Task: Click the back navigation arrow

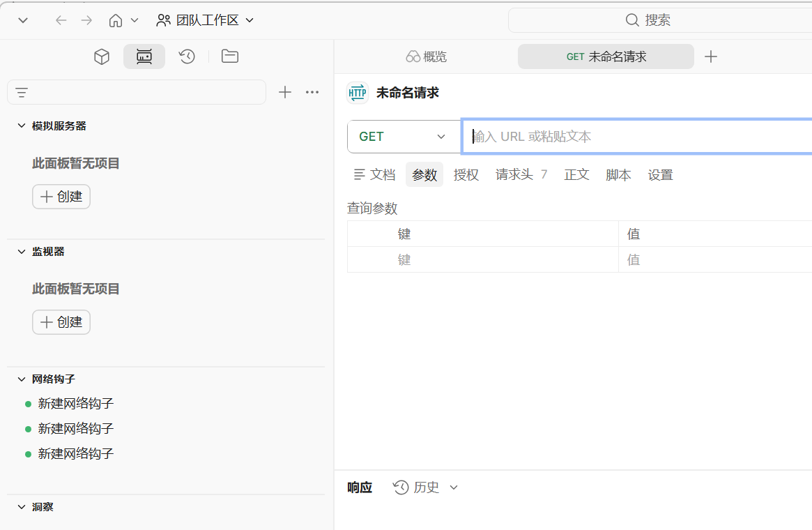Action: click(x=61, y=20)
